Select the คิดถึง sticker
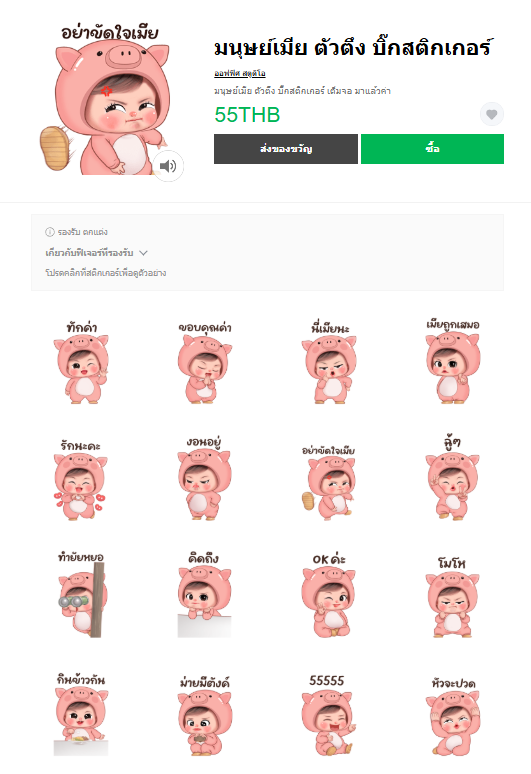The height and width of the screenshot is (774, 531). pos(204,595)
